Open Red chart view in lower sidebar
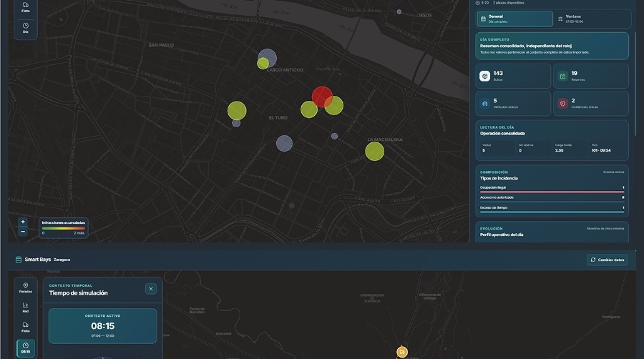The image size is (644, 359). tap(26, 308)
